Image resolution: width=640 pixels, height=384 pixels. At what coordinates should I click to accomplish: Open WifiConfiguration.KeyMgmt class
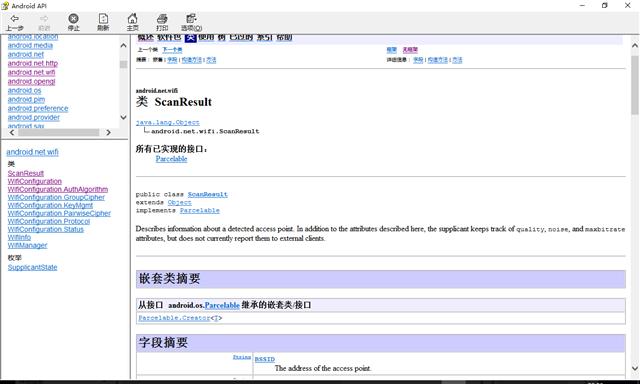(50, 205)
